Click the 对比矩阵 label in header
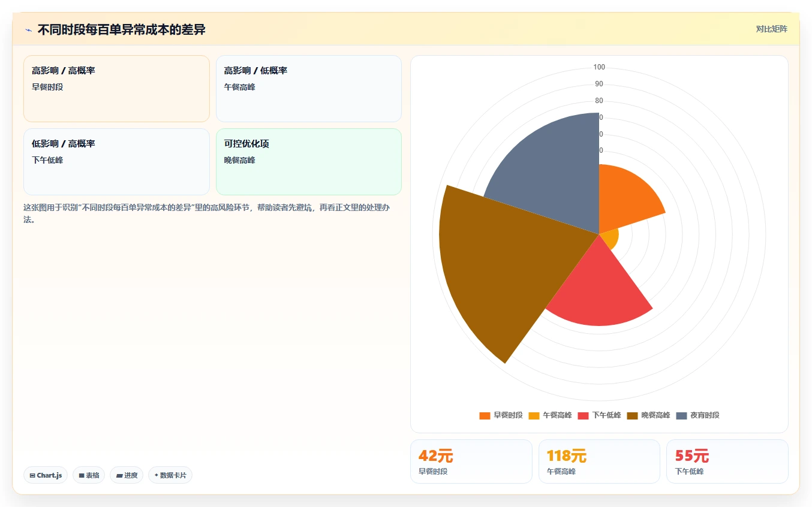The image size is (812, 507). [771, 29]
